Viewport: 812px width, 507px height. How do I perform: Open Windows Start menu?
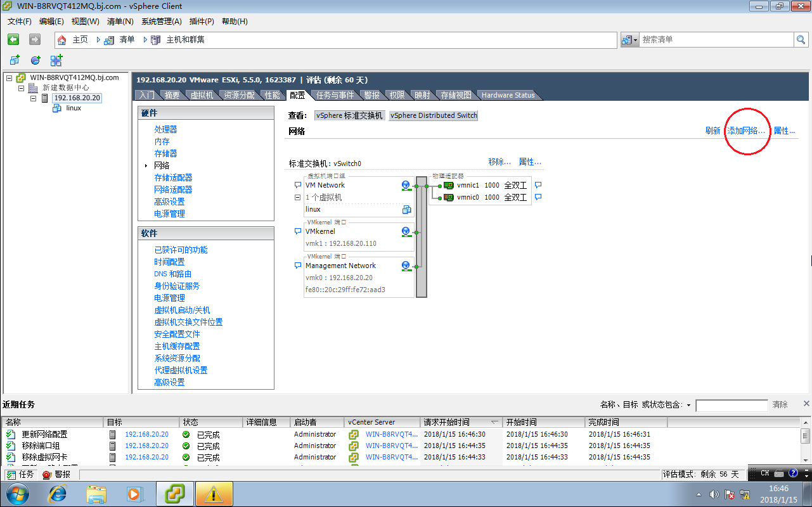[17, 494]
